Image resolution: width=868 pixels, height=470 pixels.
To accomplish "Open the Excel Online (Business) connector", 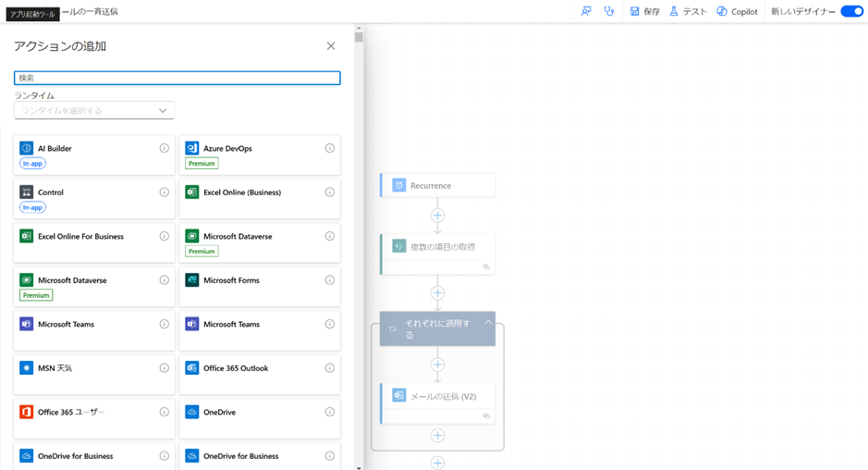I will [x=260, y=198].
